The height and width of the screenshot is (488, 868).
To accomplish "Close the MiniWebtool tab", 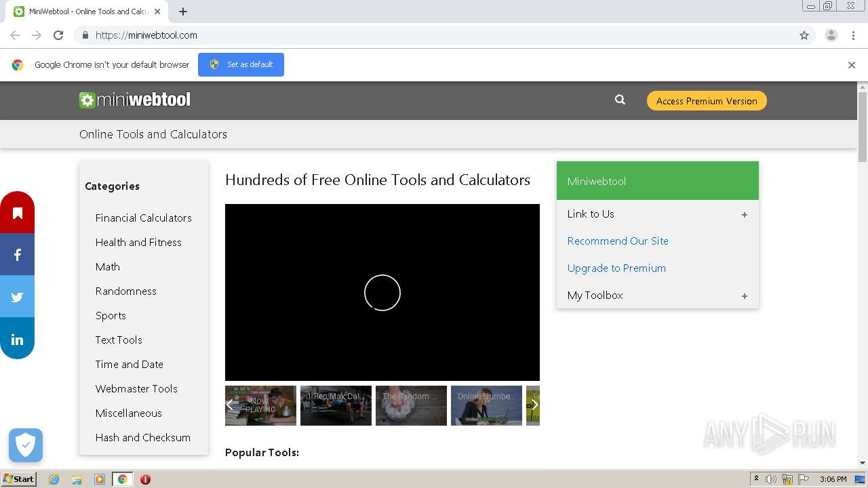I will (157, 12).
